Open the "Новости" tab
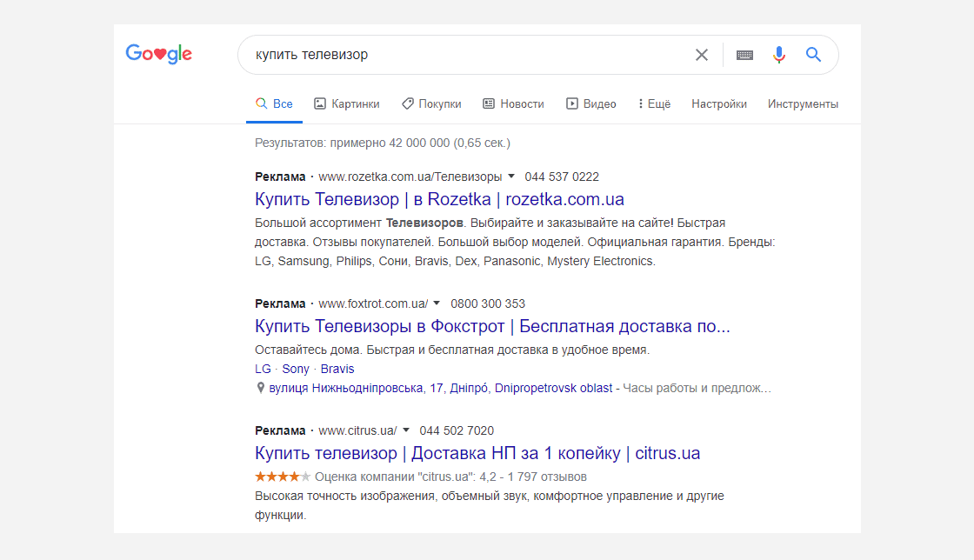Image resolution: width=974 pixels, height=560 pixels. [514, 103]
